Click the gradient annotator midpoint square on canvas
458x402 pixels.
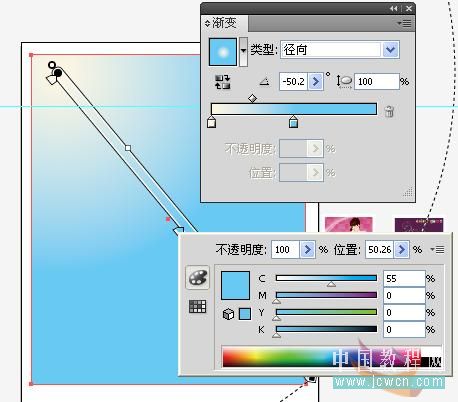click(x=128, y=148)
